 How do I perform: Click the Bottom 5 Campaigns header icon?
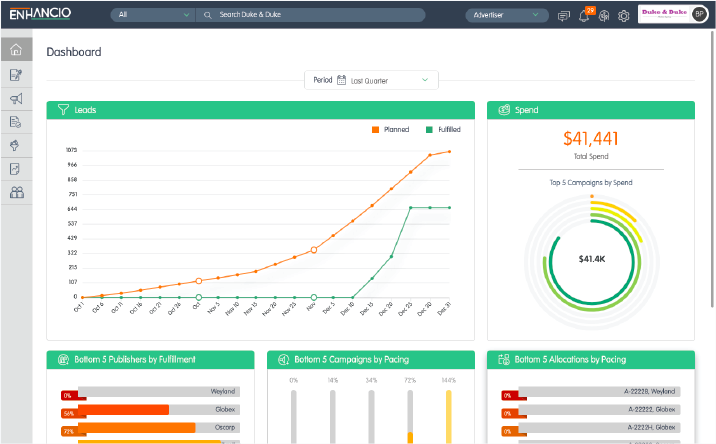pyautogui.click(x=284, y=359)
